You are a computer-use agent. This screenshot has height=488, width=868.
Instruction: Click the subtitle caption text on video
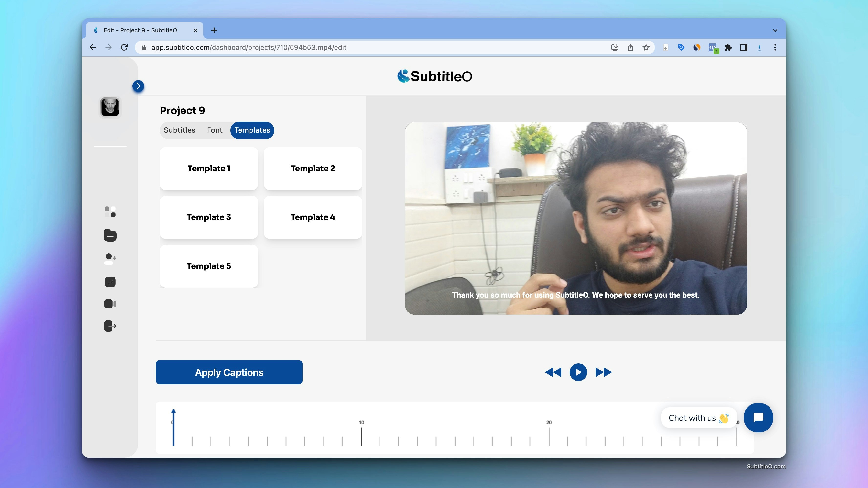tap(575, 295)
